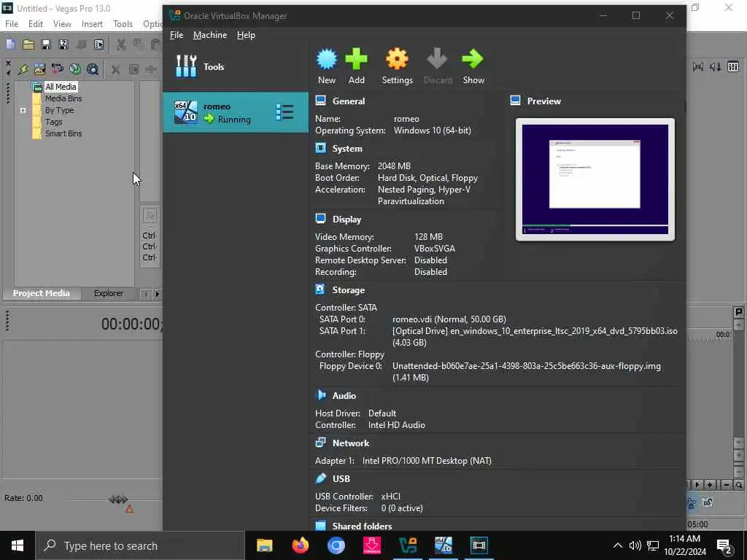
Task: Click the Preview section header
Action: (x=543, y=101)
